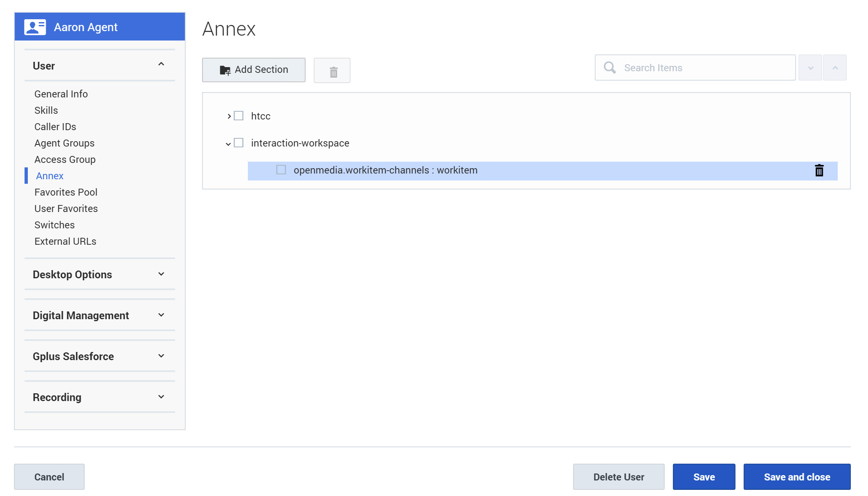Open User Favorites page
This screenshot has height=496, width=868.
tap(66, 209)
